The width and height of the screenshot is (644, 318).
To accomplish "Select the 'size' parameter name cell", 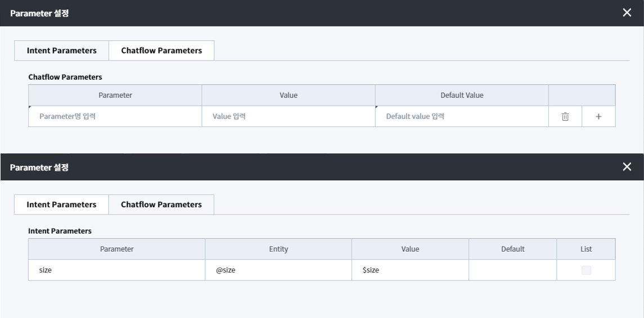I will pyautogui.click(x=116, y=270).
